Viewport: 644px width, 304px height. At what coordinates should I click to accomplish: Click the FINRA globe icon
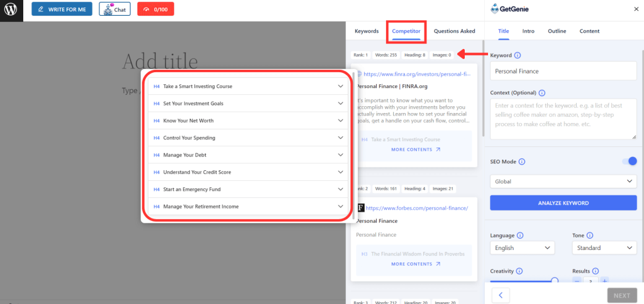[x=359, y=74]
